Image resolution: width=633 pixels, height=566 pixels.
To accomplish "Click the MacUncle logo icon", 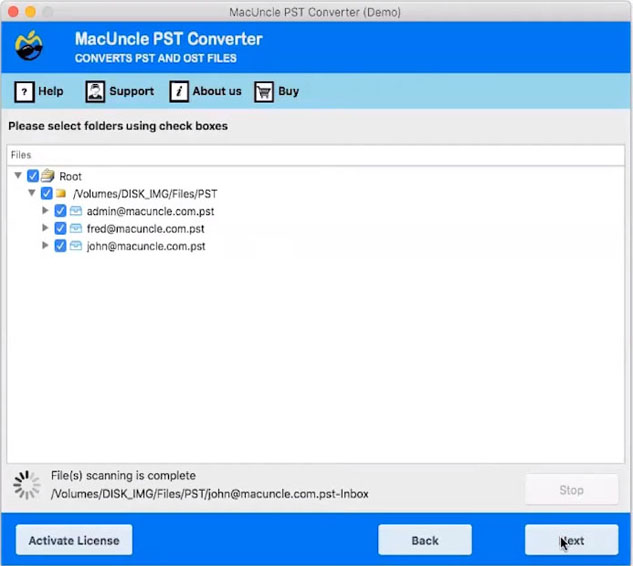I will (29, 46).
